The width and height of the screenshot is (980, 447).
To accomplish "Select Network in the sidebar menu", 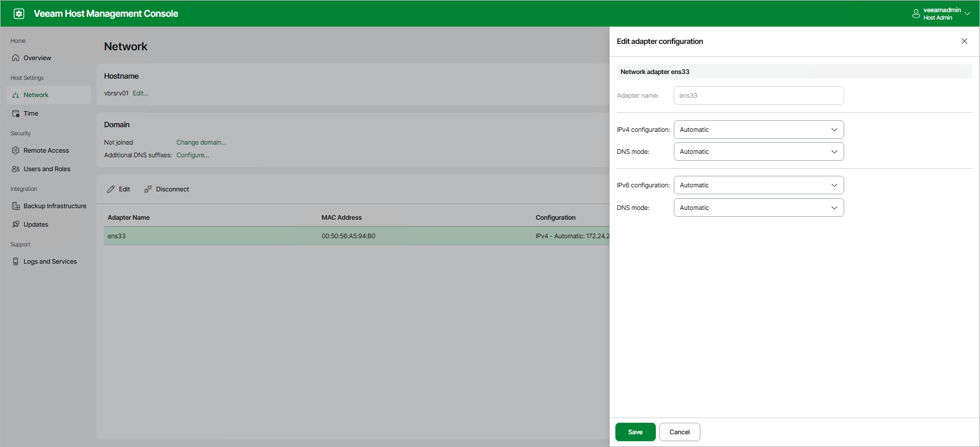I will coord(36,95).
